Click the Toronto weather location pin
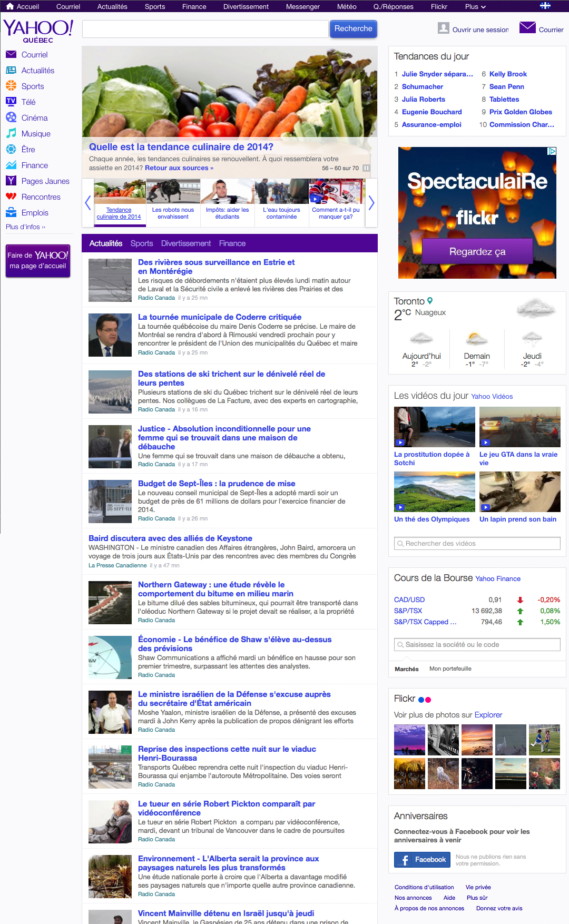The width and height of the screenshot is (569, 924). 430,301
